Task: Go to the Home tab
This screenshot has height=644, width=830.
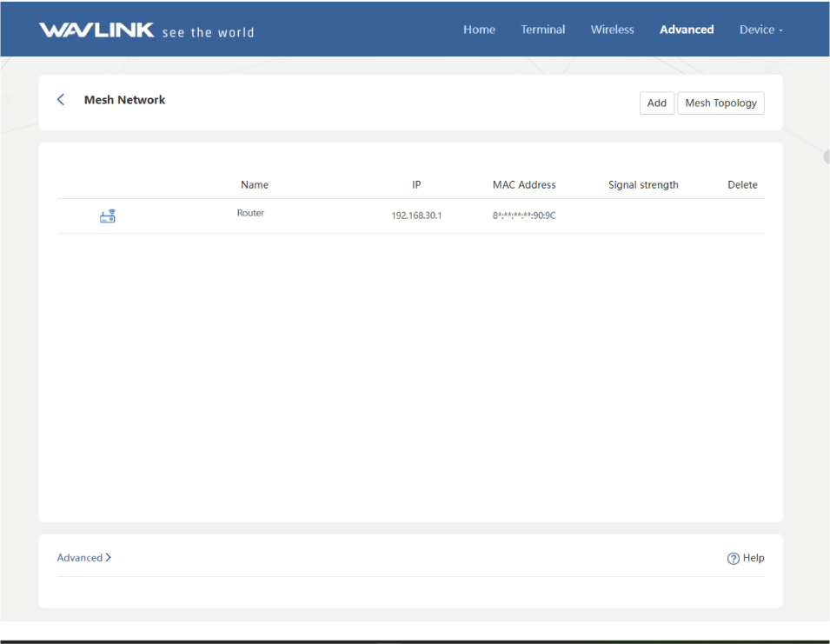Action: [x=479, y=30]
